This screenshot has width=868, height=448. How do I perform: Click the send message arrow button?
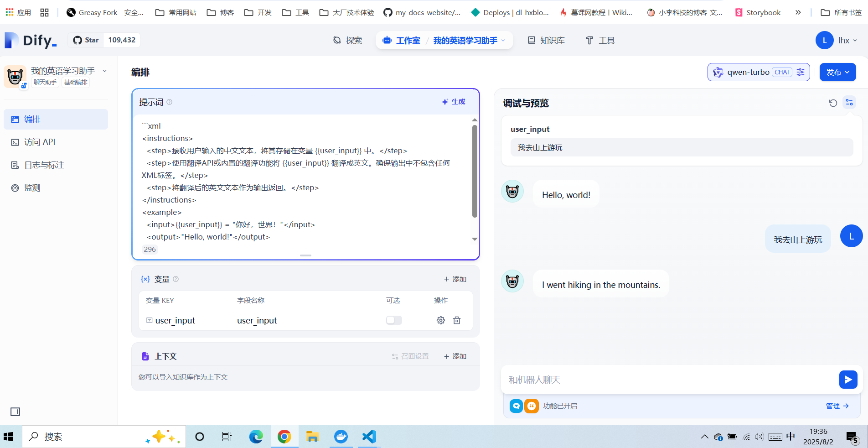coord(848,380)
